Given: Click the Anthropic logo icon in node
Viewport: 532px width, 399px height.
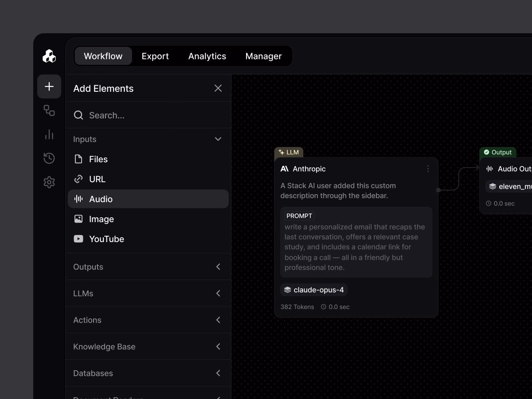Looking at the screenshot, I should (285, 169).
